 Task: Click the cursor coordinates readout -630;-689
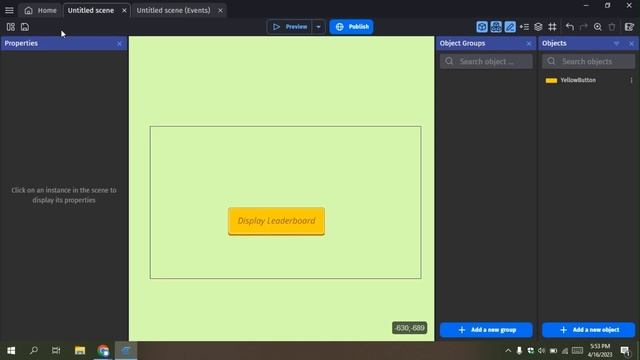point(409,328)
